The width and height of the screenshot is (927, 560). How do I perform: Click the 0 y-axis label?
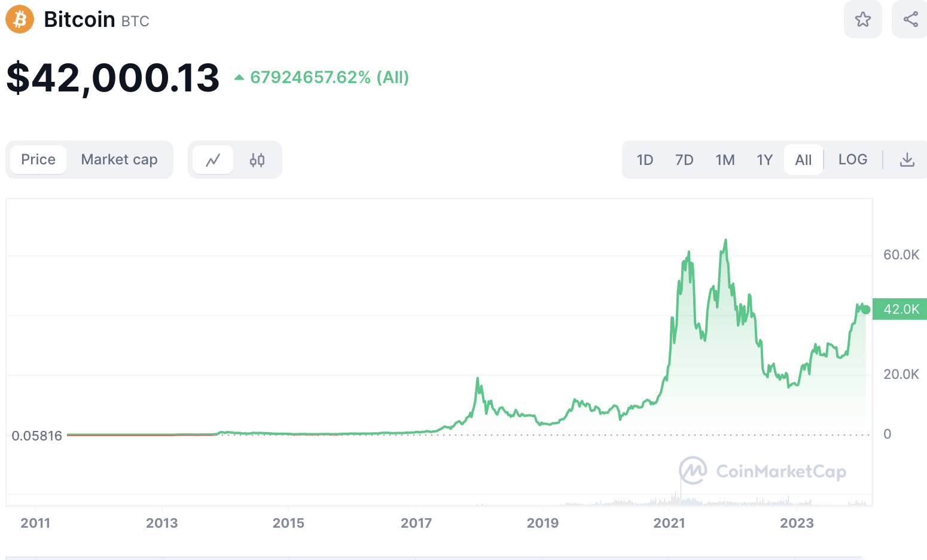click(888, 434)
